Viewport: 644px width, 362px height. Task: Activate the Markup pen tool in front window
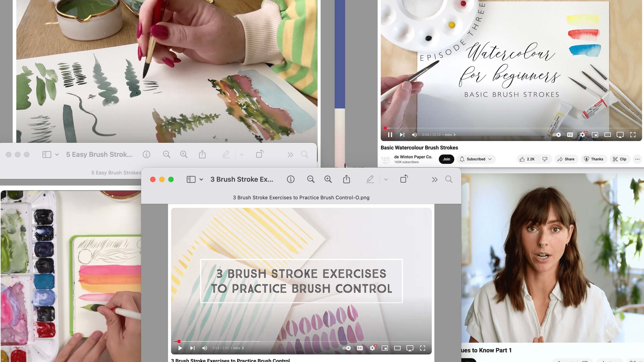[x=370, y=179]
